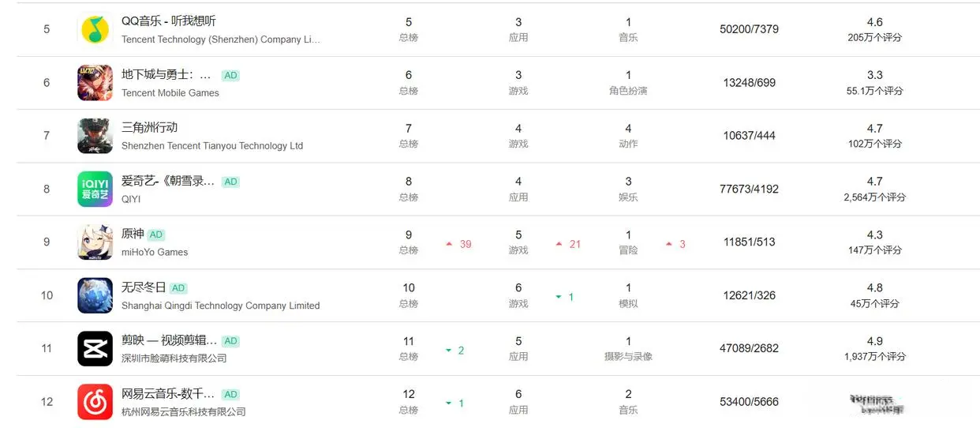Click the 原神 app name
980x428 pixels.
pos(133,234)
